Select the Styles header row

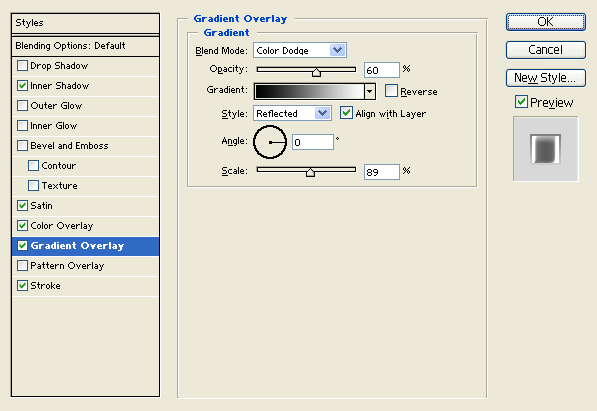coord(85,23)
